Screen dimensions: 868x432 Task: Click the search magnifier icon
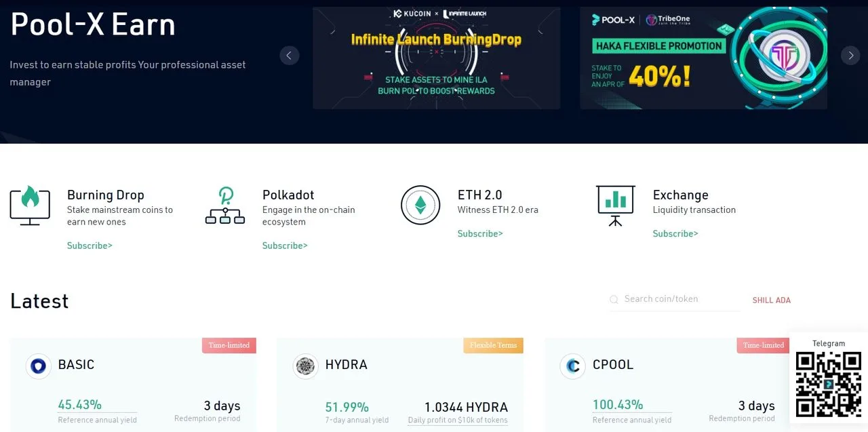pos(614,299)
